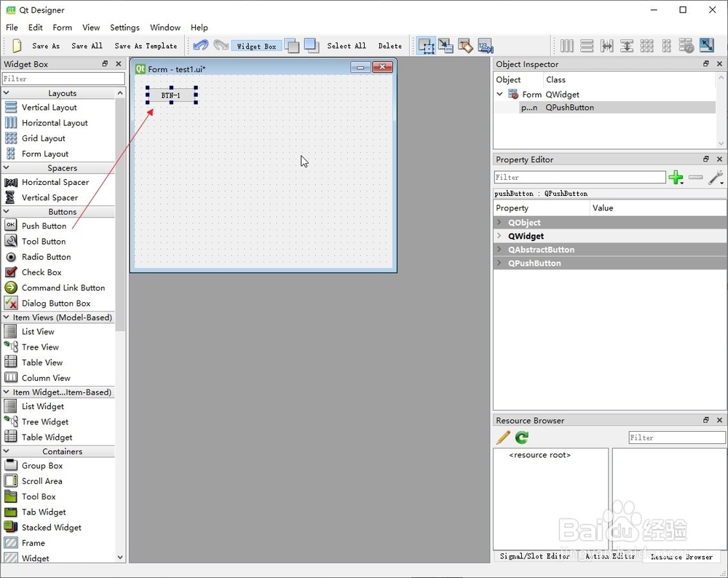Select the BTN-1 push button on form

click(171, 95)
